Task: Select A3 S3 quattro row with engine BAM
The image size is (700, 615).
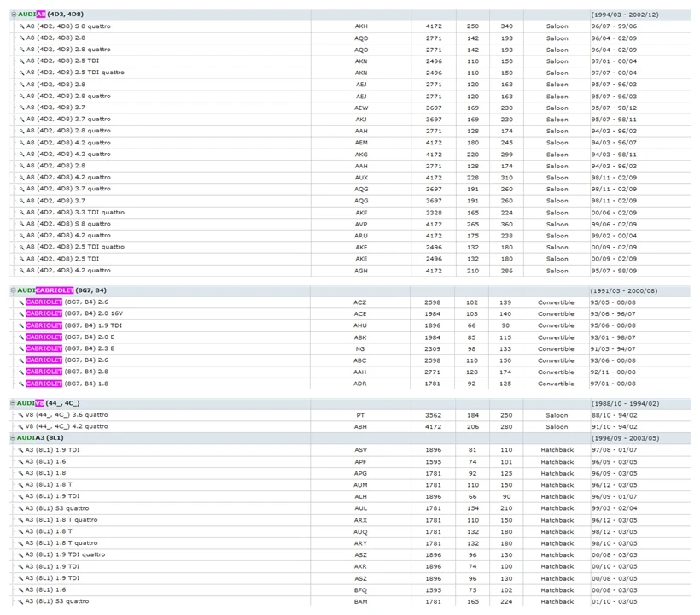Action: (351, 601)
